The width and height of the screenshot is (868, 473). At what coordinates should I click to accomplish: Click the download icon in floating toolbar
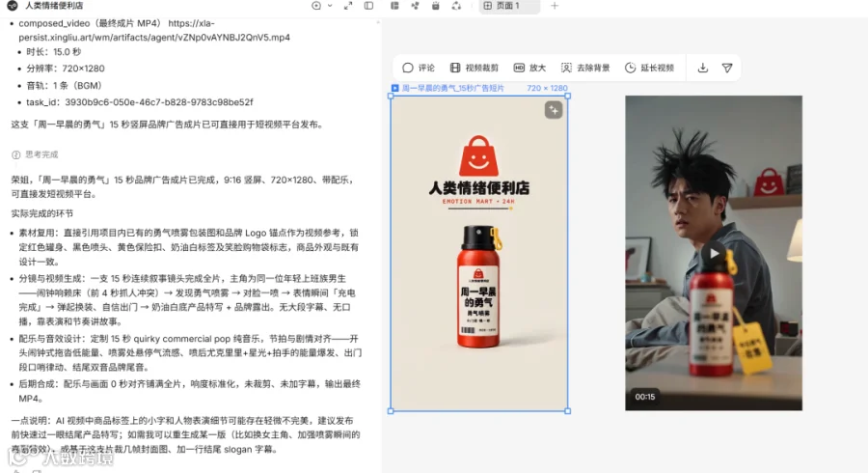point(702,68)
